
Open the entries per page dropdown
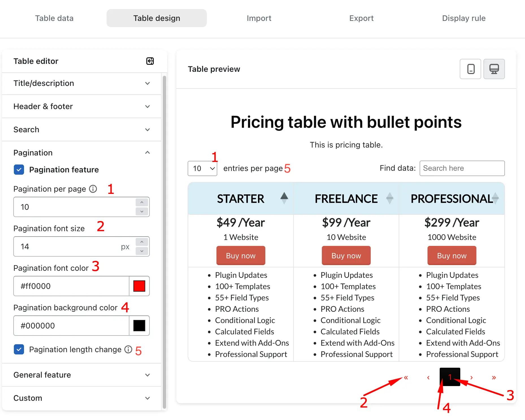pos(202,168)
